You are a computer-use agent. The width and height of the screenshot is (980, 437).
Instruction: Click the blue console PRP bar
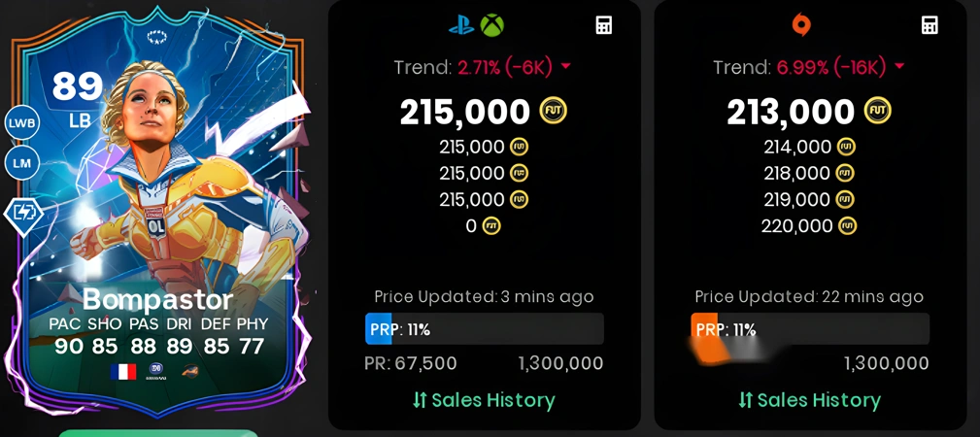pos(378,329)
